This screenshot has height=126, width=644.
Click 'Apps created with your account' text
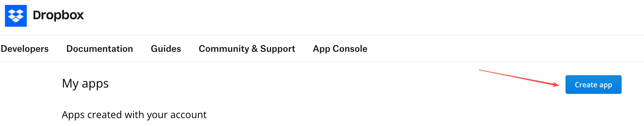click(x=134, y=115)
